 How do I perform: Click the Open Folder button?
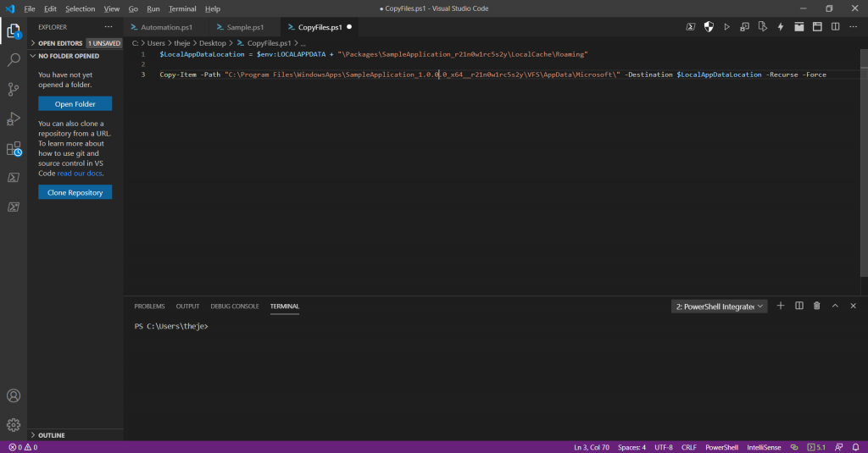click(x=75, y=104)
